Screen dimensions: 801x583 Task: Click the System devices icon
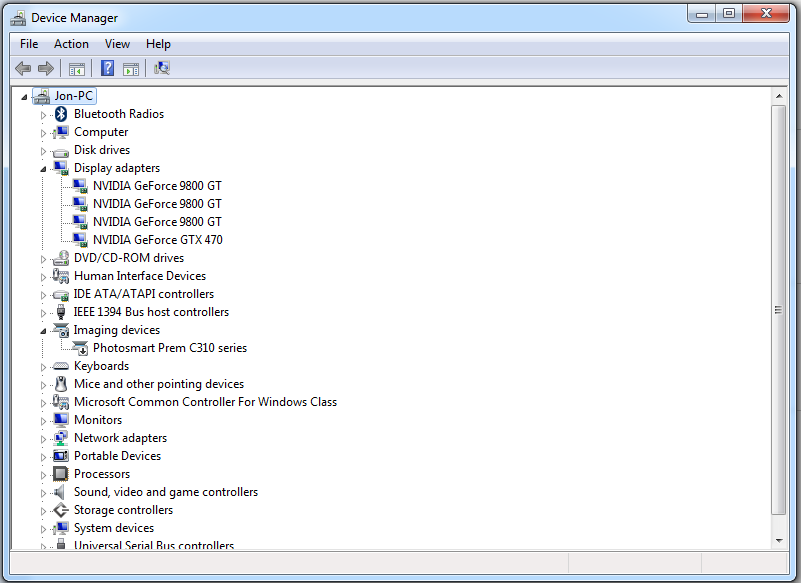pyautogui.click(x=61, y=528)
